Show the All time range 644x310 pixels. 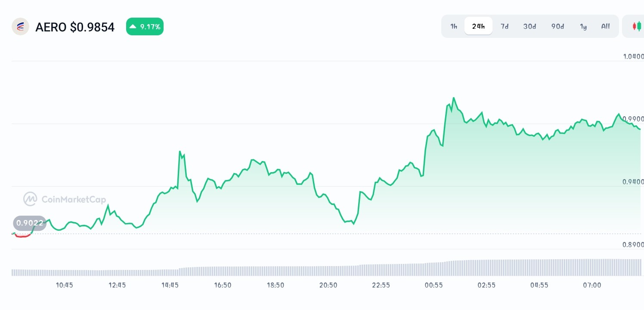pos(605,26)
